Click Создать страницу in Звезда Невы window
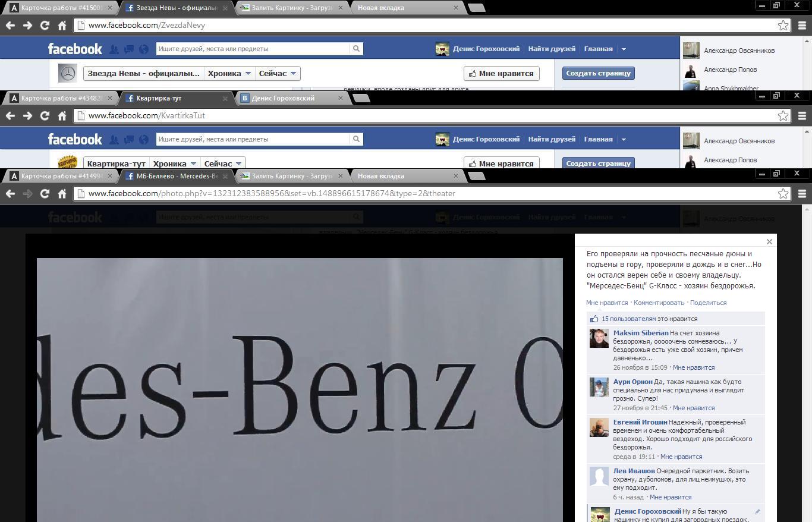 click(598, 73)
